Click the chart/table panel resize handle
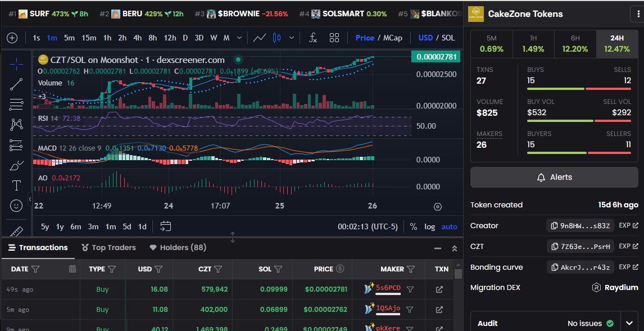Image resolution: width=644 pixels, height=331 pixels. (x=233, y=237)
